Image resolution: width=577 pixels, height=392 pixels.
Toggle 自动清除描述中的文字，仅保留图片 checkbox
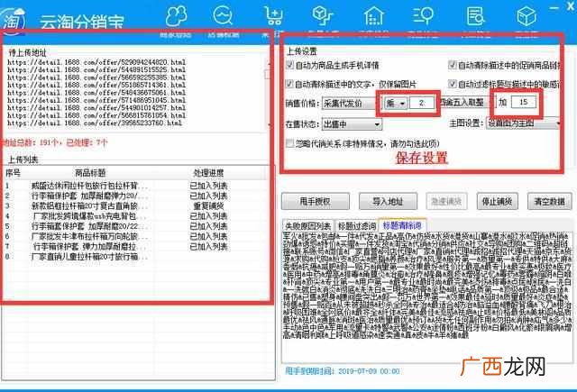pyautogui.click(x=289, y=84)
